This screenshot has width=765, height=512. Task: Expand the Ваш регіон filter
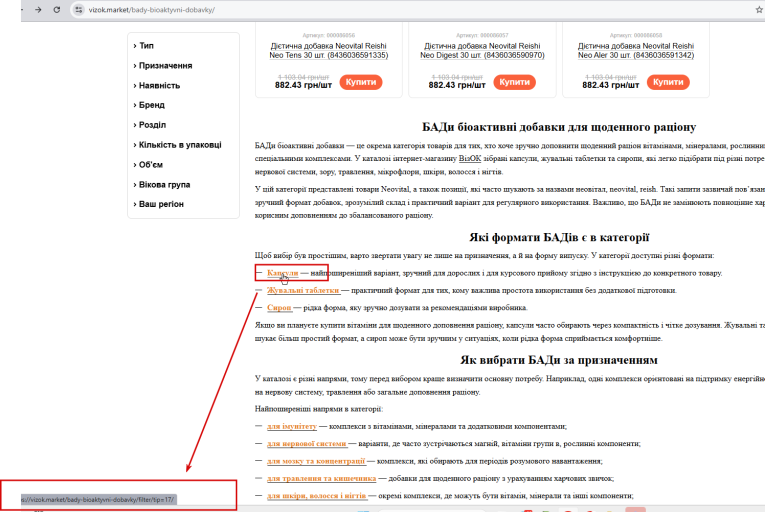click(159, 204)
